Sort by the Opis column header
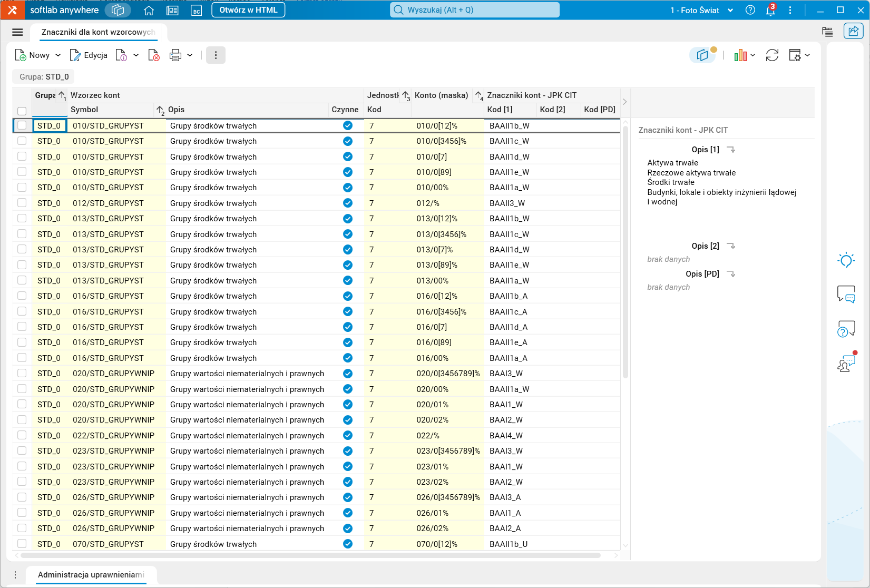The height and width of the screenshot is (588, 870). point(247,110)
